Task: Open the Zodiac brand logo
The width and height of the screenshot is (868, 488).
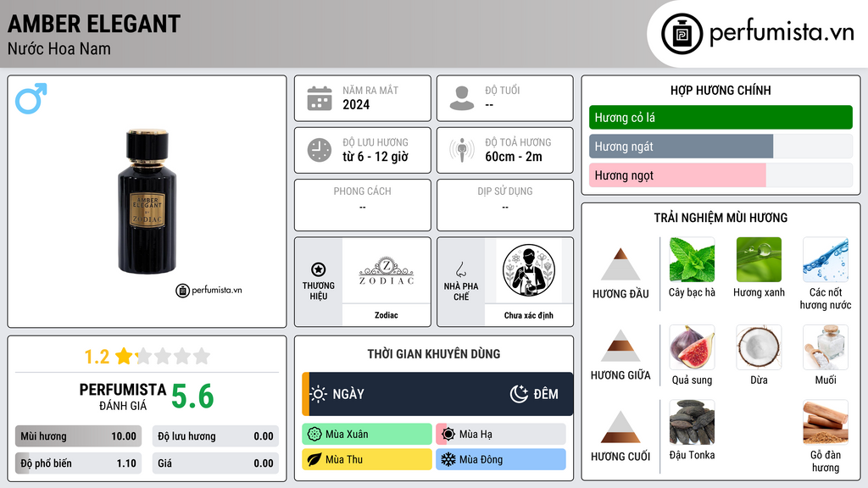Action: point(387,270)
